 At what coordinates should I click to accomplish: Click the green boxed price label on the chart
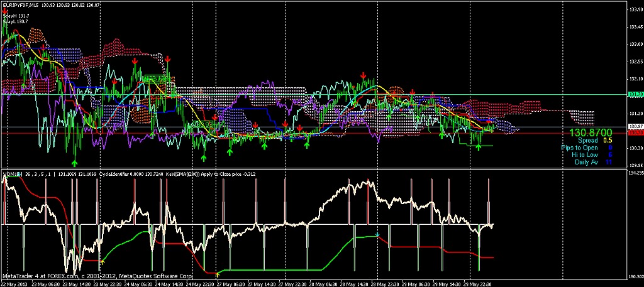tap(202, 124)
